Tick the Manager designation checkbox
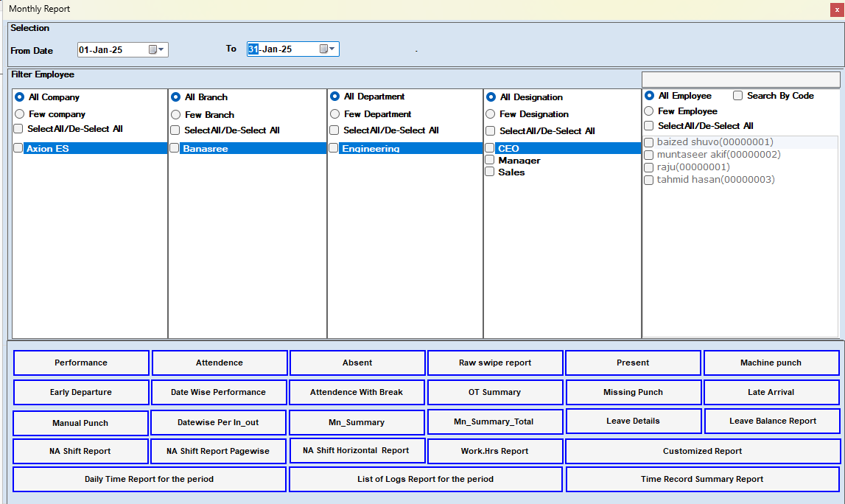The image size is (845, 504). (x=489, y=160)
